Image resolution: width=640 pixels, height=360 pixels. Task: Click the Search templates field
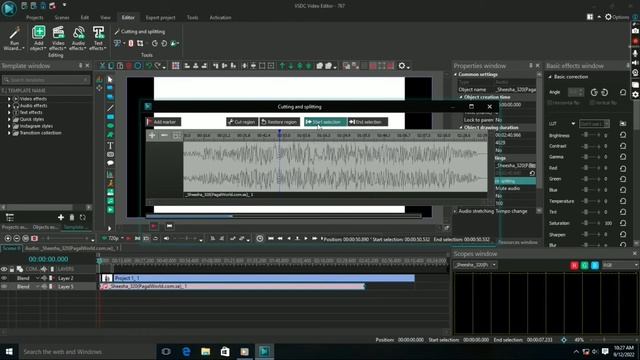coord(46,80)
